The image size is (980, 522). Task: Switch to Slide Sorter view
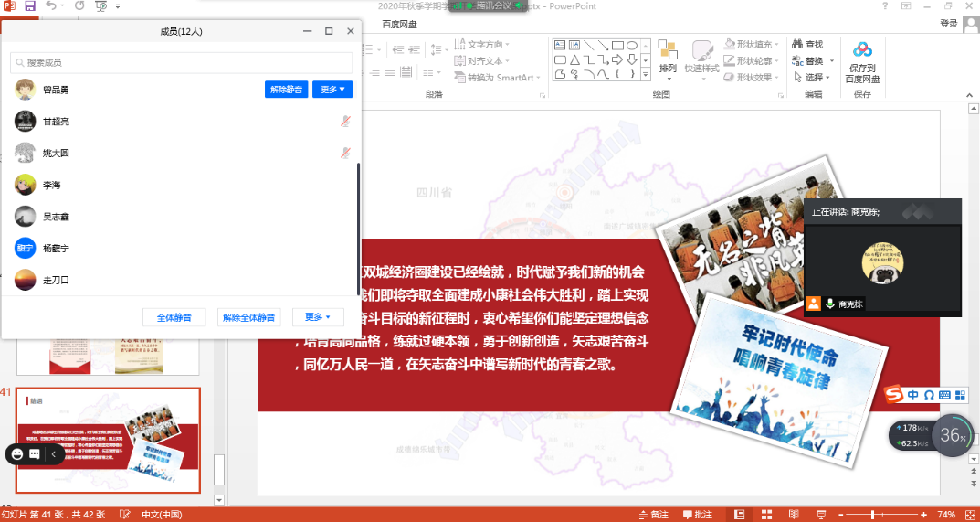point(766,515)
